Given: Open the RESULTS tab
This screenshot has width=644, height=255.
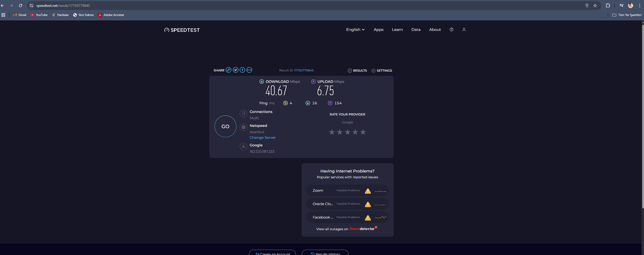Looking at the screenshot, I should (357, 71).
